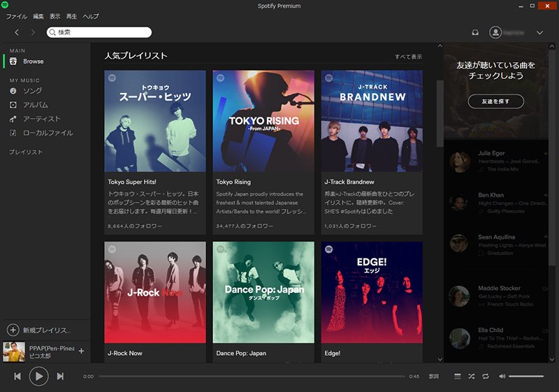
Task: Create a playlist with the plus circle icon
Action: click(13, 330)
